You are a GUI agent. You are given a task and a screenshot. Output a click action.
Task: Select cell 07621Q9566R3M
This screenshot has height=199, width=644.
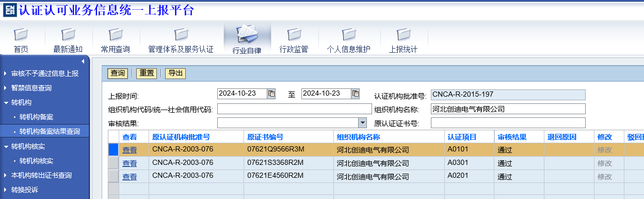[288, 149]
